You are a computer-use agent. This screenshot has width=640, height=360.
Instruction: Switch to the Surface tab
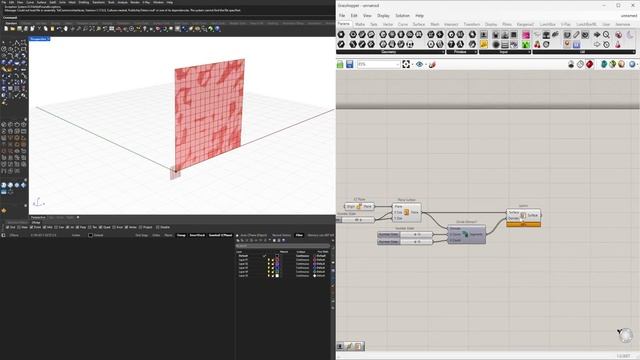click(419, 24)
